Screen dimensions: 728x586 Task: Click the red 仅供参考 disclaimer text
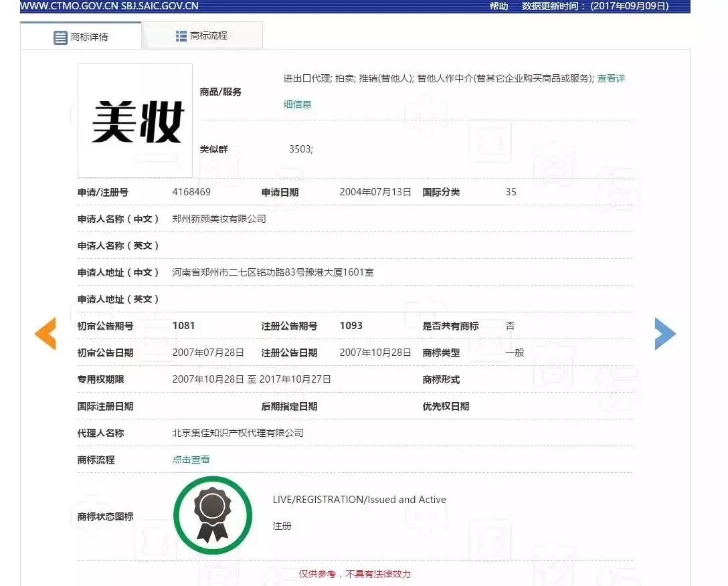click(x=355, y=574)
